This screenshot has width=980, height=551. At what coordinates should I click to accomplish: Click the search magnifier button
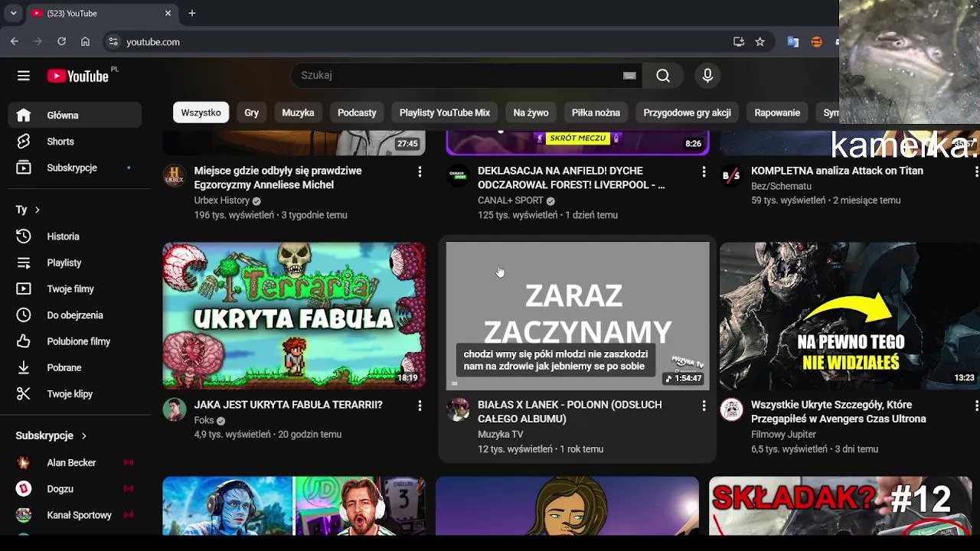pos(663,75)
